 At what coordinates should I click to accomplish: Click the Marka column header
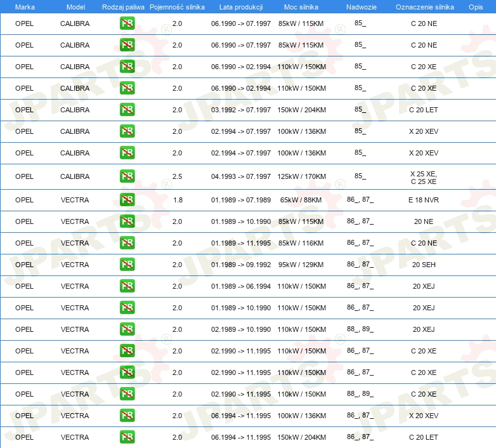(25, 7)
